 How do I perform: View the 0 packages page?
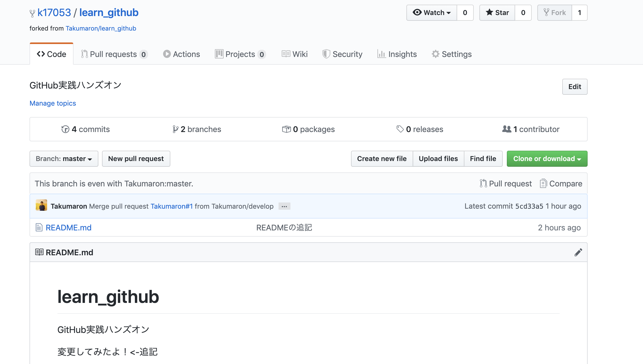(x=308, y=129)
